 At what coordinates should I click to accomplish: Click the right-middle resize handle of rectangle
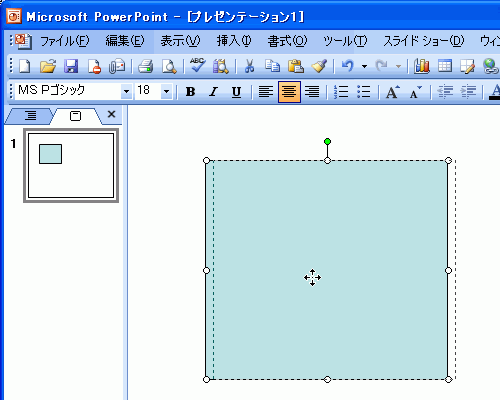[x=448, y=270]
